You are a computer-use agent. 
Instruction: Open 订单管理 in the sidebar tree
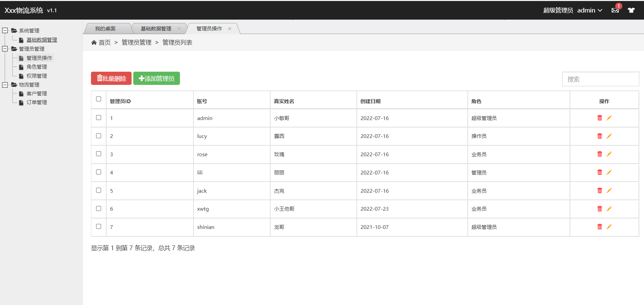pos(37,102)
